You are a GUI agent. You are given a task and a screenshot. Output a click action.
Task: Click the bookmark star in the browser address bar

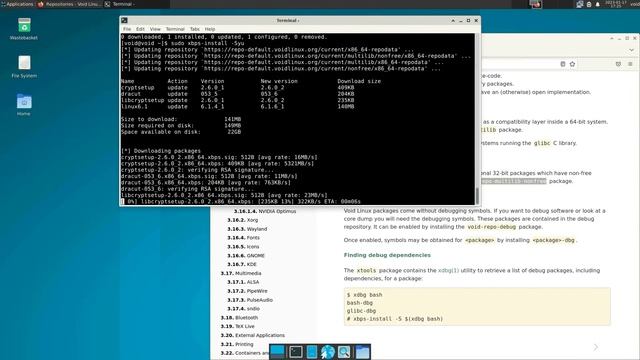point(572,64)
